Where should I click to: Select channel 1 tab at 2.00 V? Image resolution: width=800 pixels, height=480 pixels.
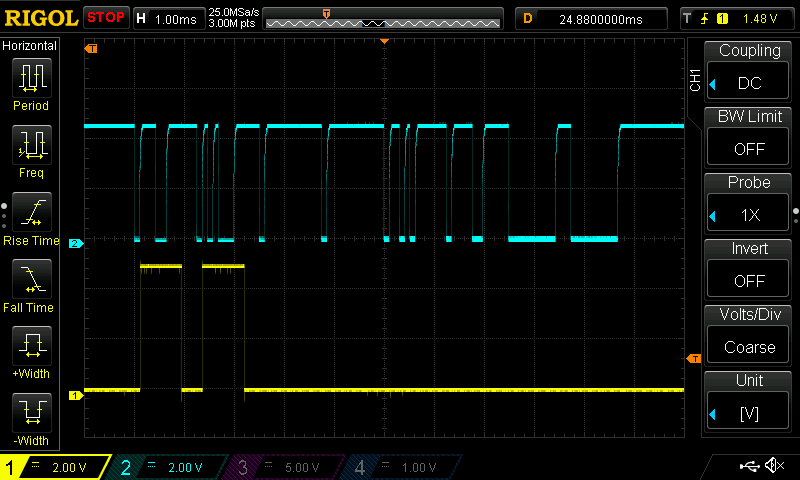(56, 467)
